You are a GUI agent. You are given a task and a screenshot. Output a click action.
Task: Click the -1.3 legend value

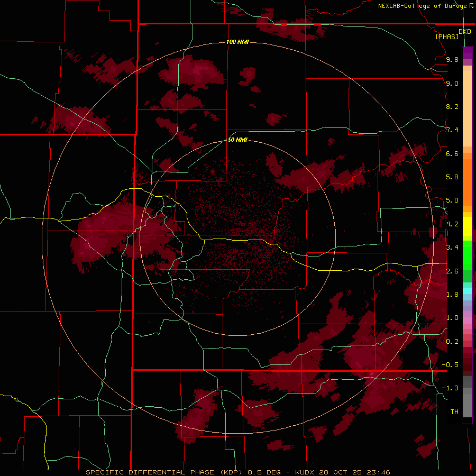(450, 388)
